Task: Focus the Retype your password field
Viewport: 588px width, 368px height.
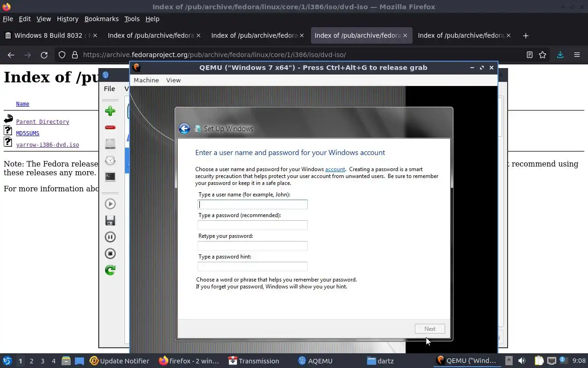Action: pyautogui.click(x=253, y=246)
